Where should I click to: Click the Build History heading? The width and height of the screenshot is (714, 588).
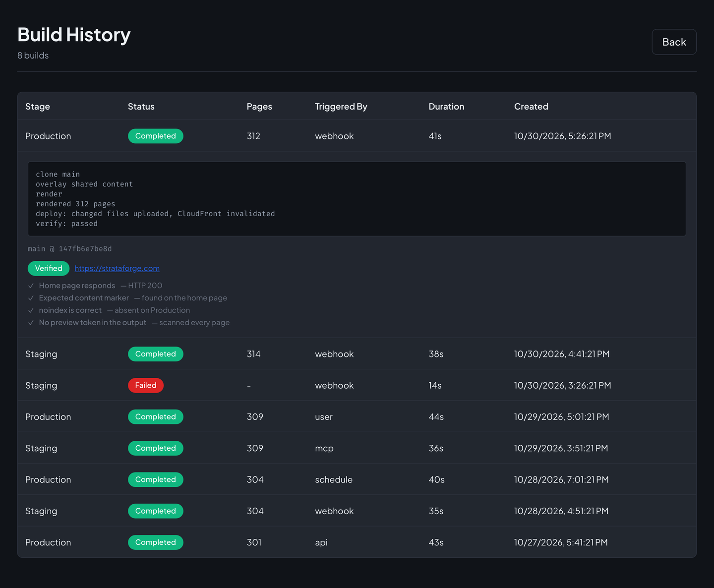click(x=74, y=35)
